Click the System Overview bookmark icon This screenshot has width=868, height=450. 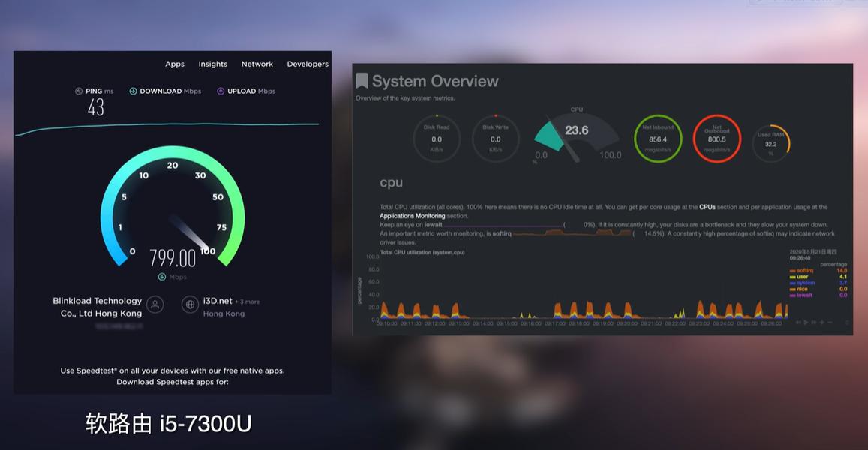(362, 79)
